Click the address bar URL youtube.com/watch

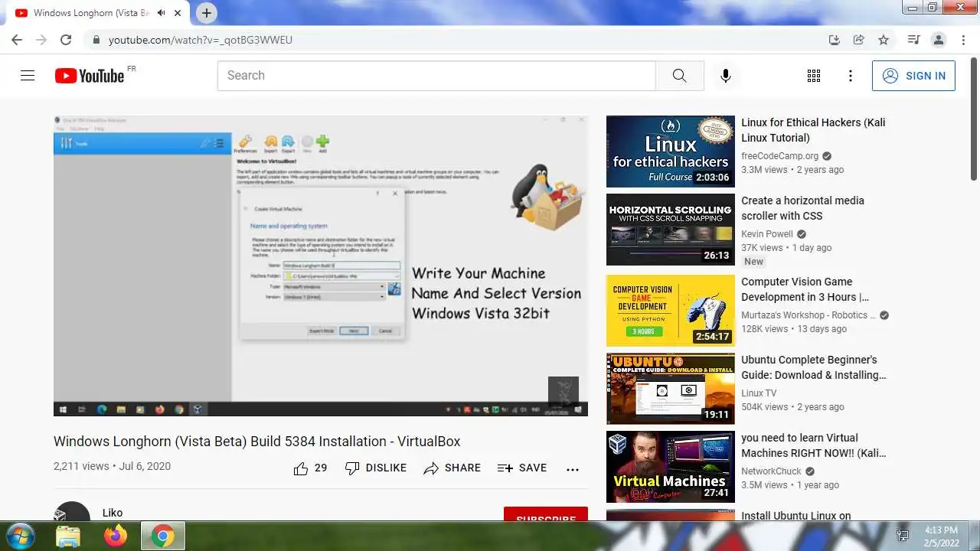pos(201,40)
